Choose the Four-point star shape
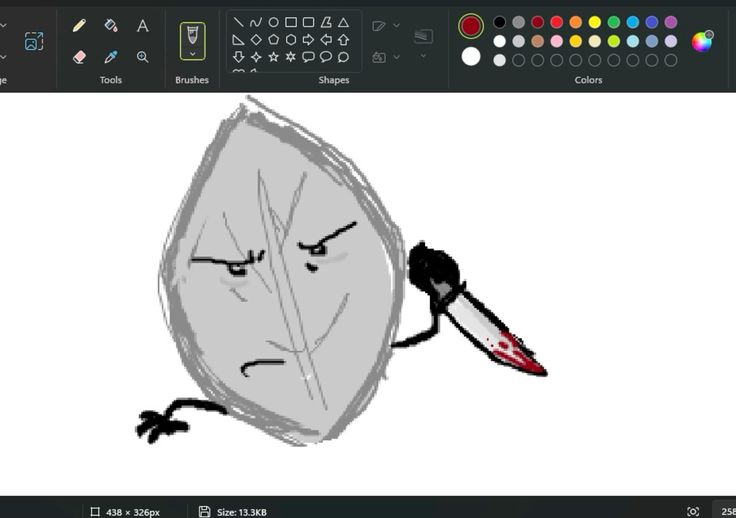 (x=256, y=57)
